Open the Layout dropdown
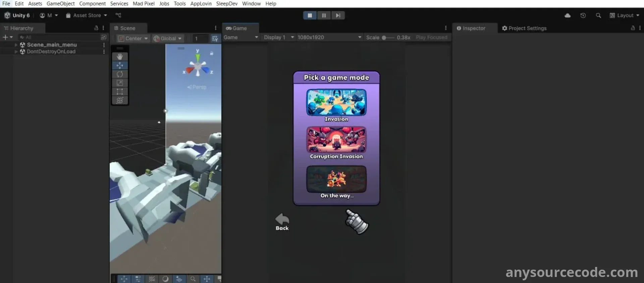The image size is (644, 283). click(x=625, y=15)
